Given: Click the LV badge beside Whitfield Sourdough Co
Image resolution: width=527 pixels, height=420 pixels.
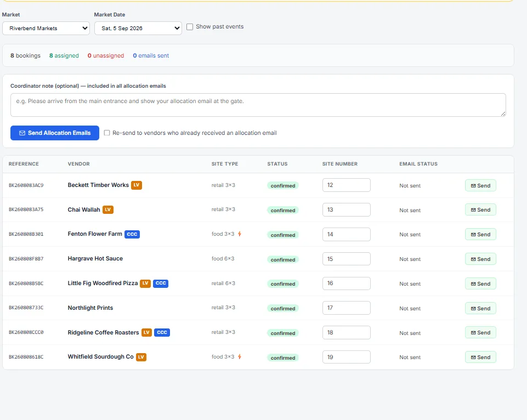Looking at the screenshot, I should tap(141, 357).
